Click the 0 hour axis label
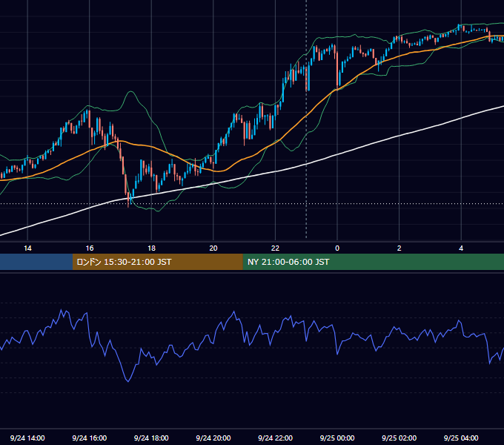Viewport: 504px width, 445px height. pyautogui.click(x=337, y=248)
